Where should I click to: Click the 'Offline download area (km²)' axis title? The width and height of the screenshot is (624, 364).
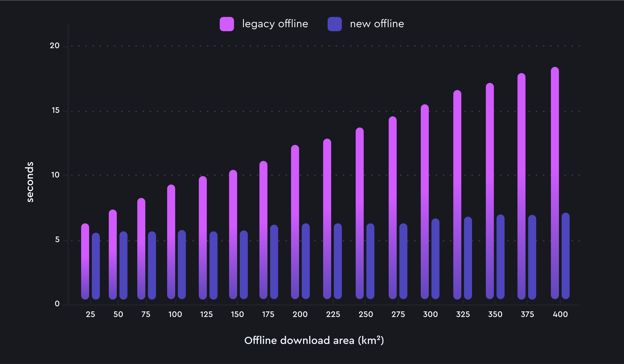314,340
